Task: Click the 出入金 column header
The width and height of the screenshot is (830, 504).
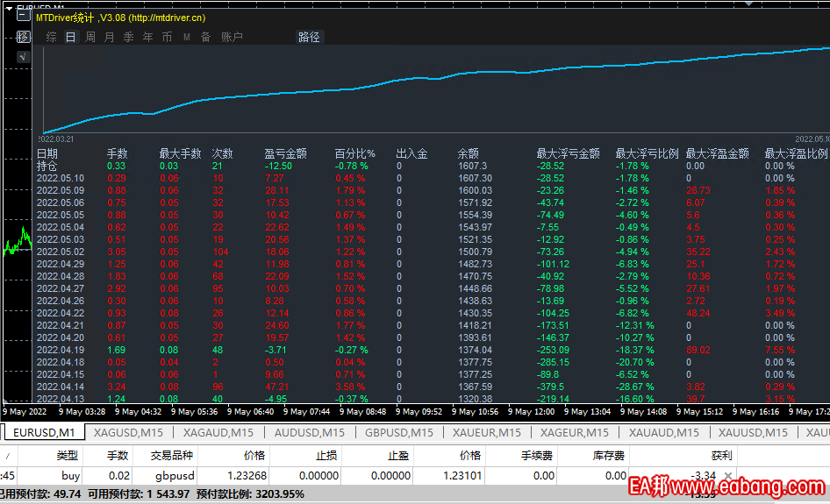Action: pyautogui.click(x=411, y=153)
